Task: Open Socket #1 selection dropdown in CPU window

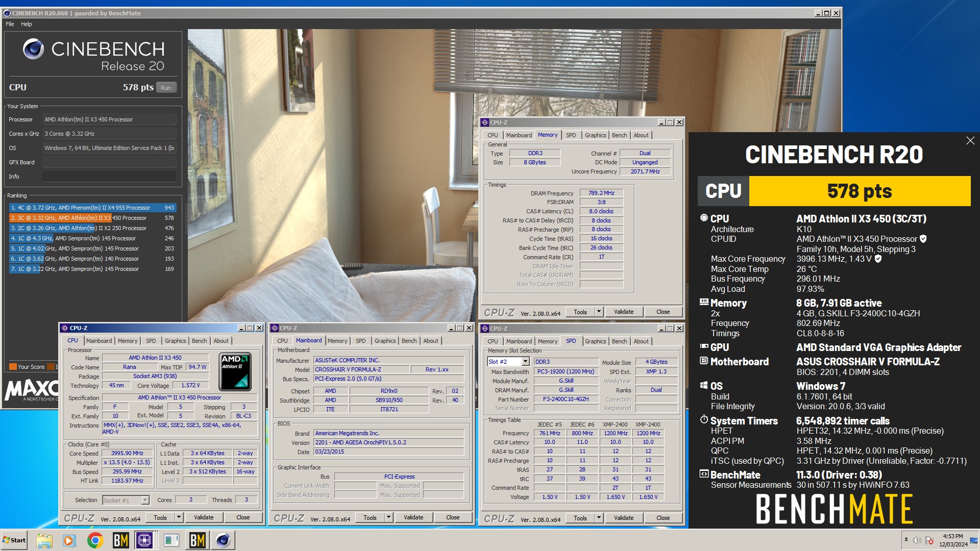Action: click(145, 500)
